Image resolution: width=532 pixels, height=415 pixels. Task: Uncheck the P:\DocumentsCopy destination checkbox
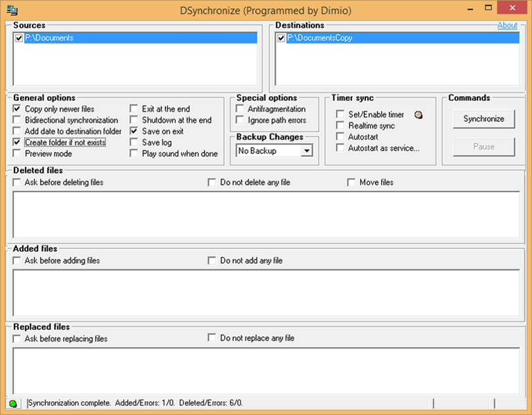coord(281,38)
